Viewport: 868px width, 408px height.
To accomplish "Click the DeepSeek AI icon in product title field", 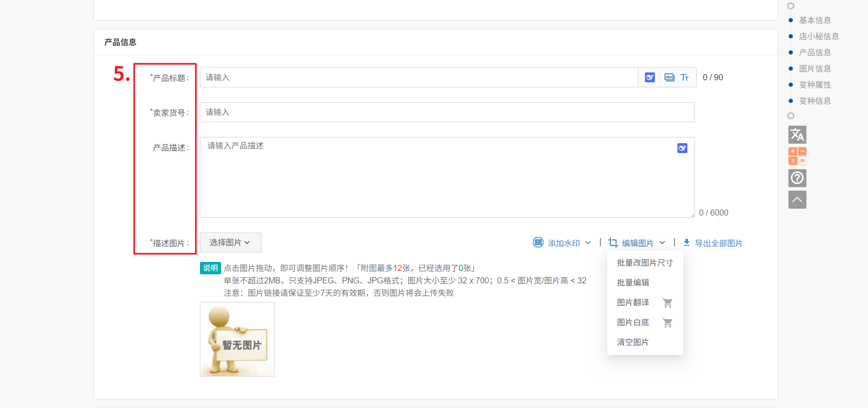I will pyautogui.click(x=649, y=77).
